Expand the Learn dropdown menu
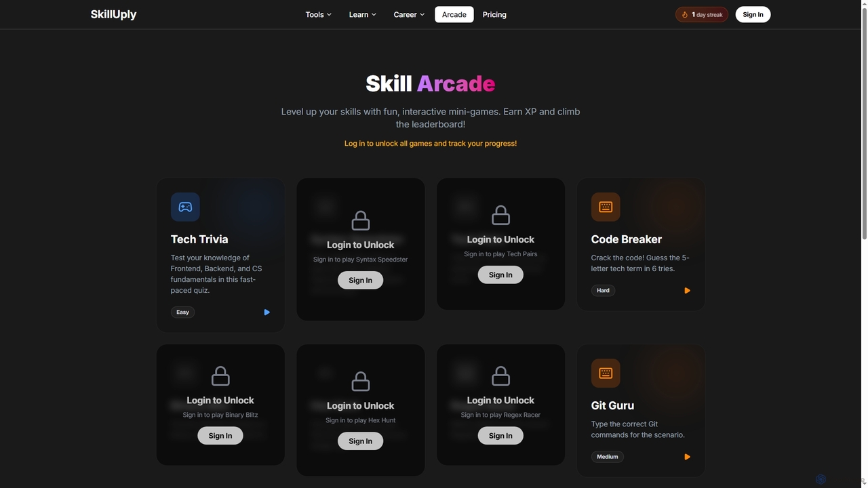The image size is (868, 488). point(362,14)
